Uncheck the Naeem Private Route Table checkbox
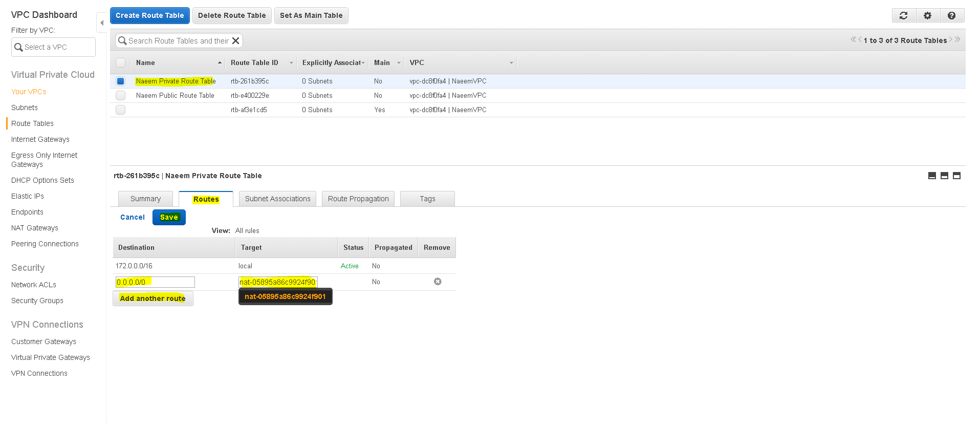This screenshot has height=427, width=980. click(x=120, y=81)
